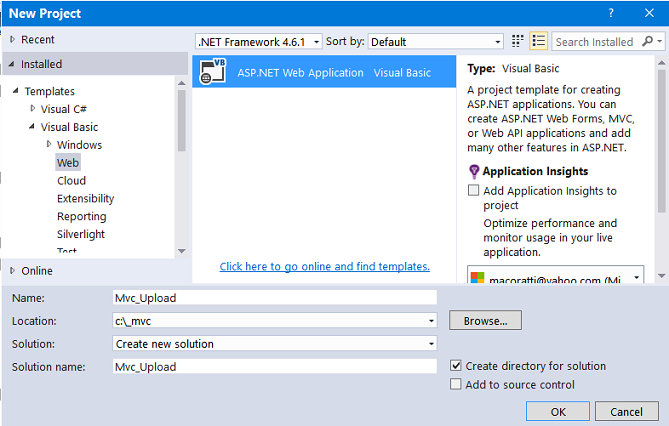Click the template tree scrollbar down arrow
The width and height of the screenshot is (669, 426).
pyautogui.click(x=182, y=251)
